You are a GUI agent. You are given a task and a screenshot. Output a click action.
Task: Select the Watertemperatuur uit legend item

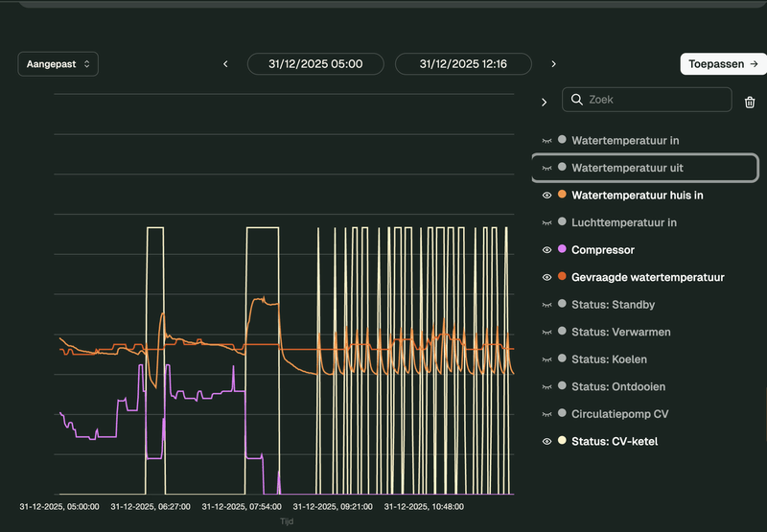pos(627,168)
